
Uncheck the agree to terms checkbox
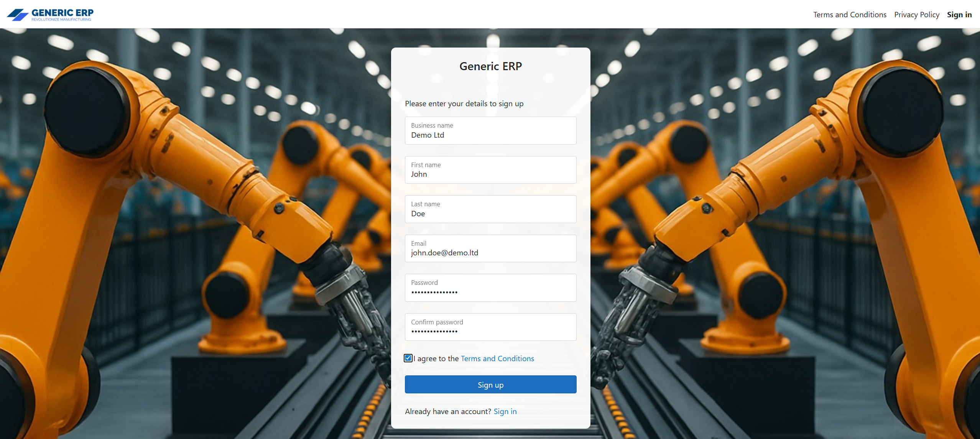coord(408,358)
